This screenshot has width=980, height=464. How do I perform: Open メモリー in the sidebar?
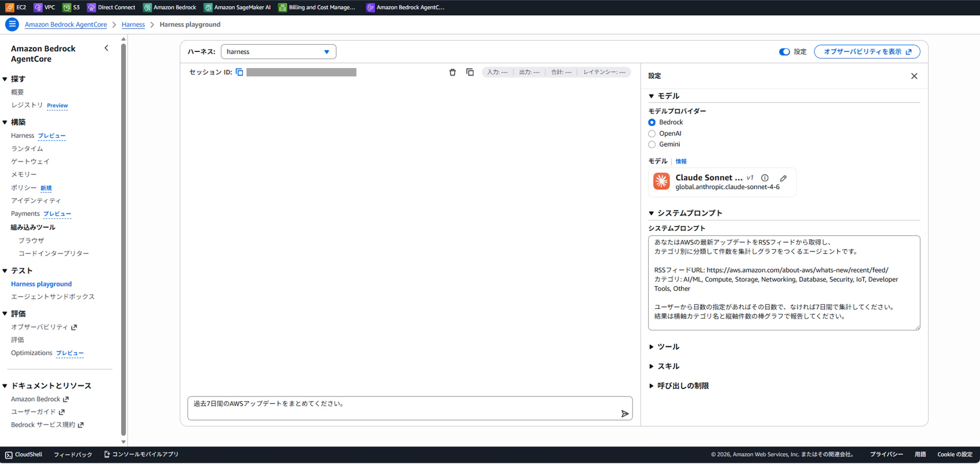[24, 174]
